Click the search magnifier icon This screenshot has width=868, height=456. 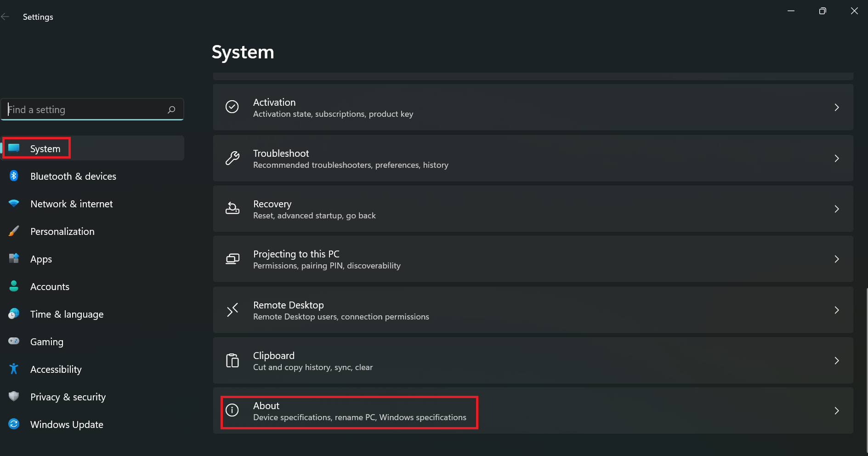coord(171,109)
